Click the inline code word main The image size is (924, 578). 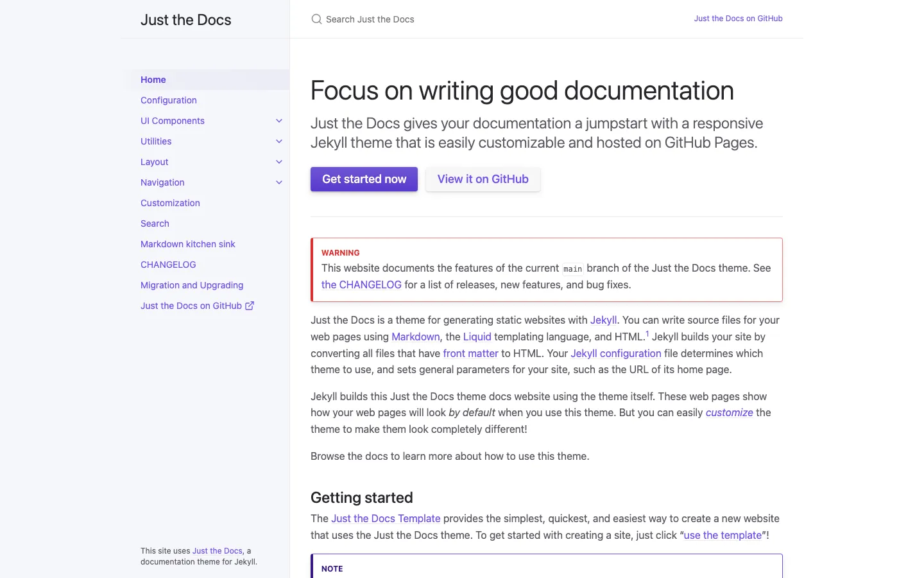click(x=573, y=269)
